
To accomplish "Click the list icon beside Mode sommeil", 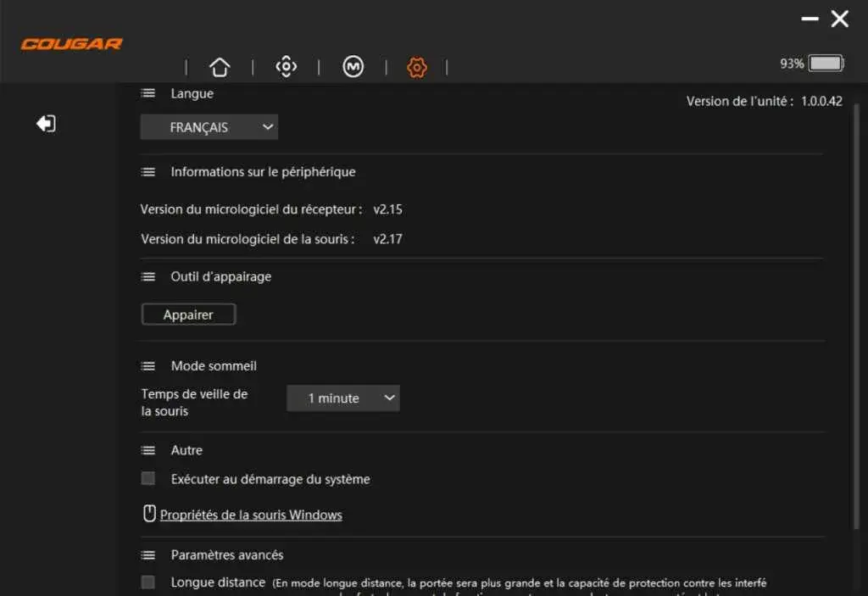I will tap(147, 365).
